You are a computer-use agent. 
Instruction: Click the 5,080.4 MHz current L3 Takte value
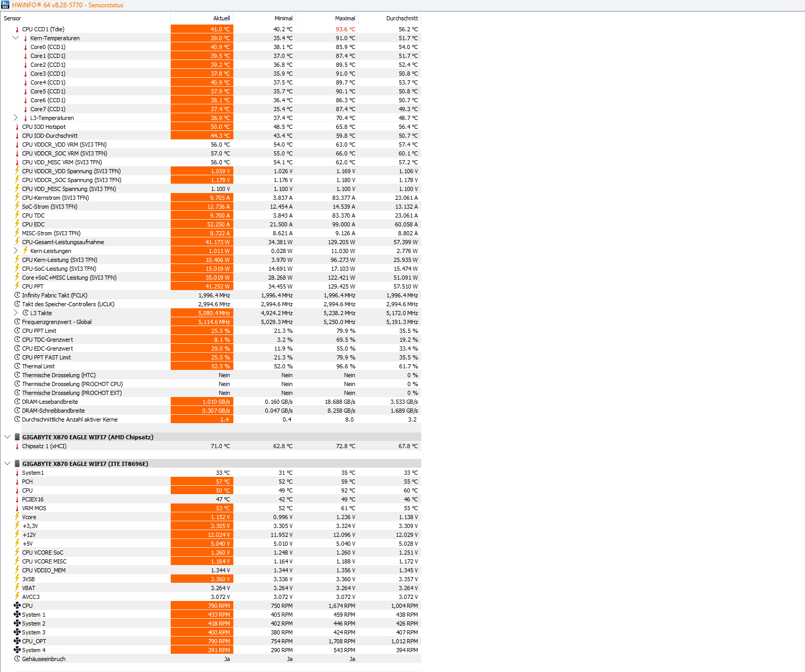point(214,313)
